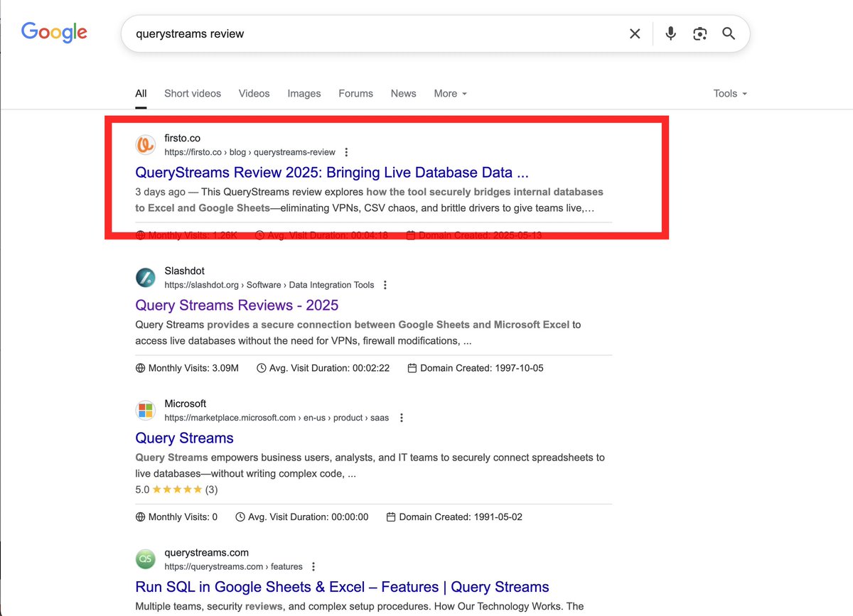The width and height of the screenshot is (853, 616).
Task: Click Avg. Visit Duration: 00:00:00 text
Action: pos(308,517)
